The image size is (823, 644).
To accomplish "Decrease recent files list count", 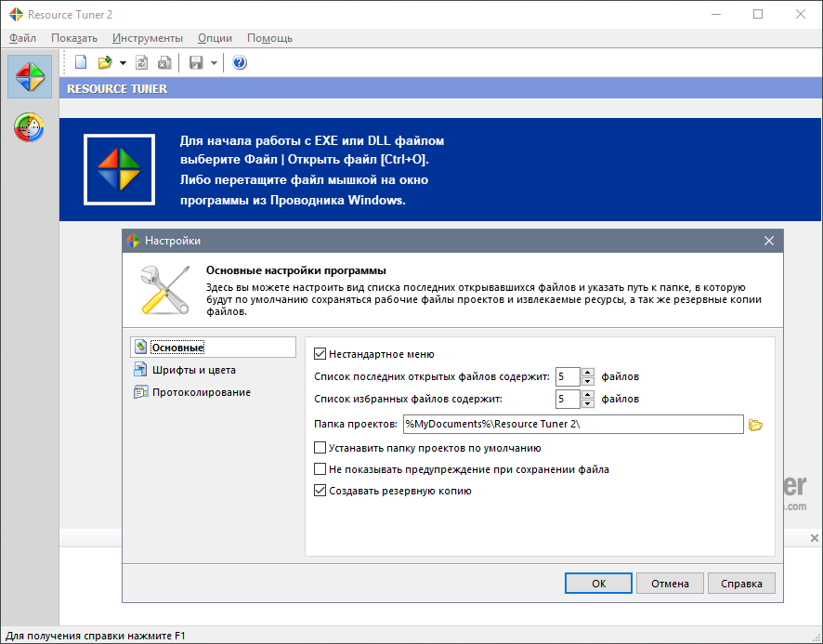I will pos(588,381).
